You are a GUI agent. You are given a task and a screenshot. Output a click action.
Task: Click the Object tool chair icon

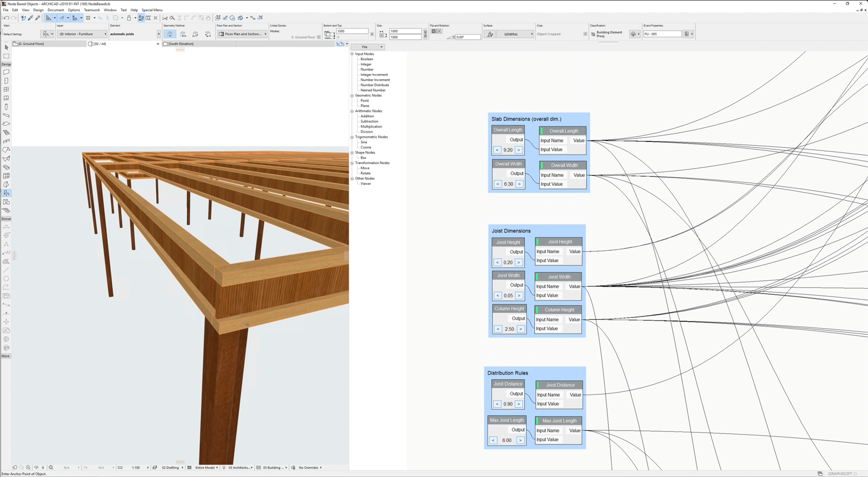point(6,193)
